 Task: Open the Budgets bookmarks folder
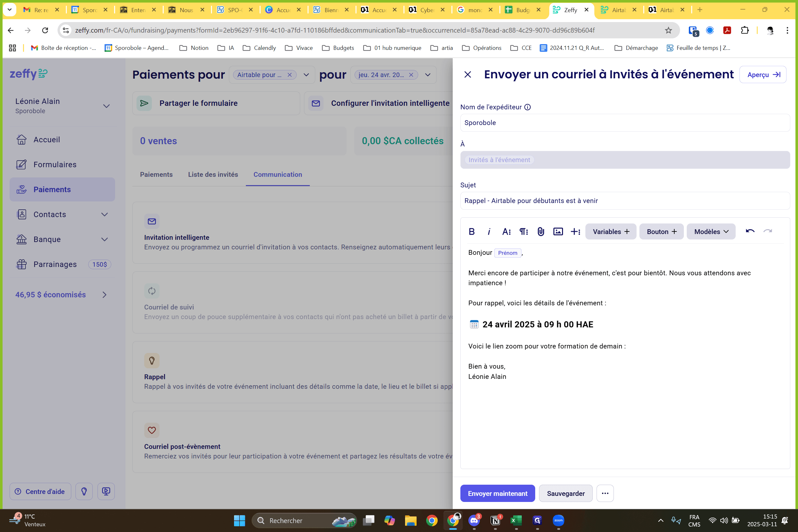(x=338, y=48)
